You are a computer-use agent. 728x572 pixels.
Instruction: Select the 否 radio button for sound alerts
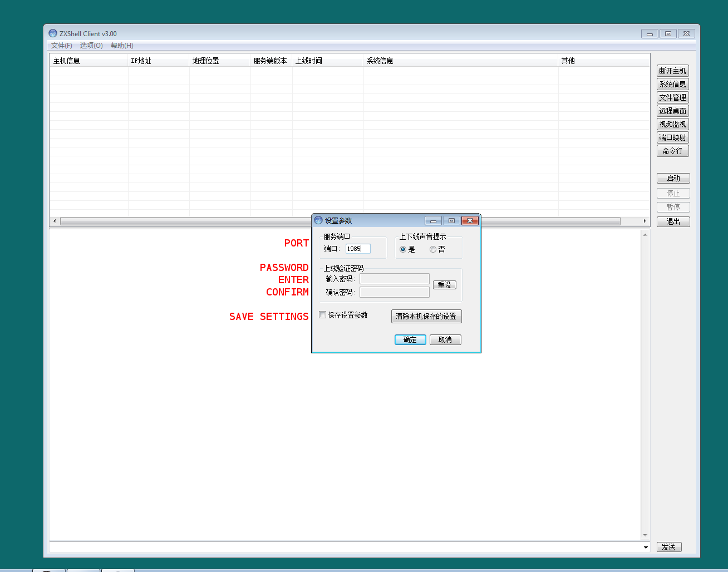pos(432,249)
